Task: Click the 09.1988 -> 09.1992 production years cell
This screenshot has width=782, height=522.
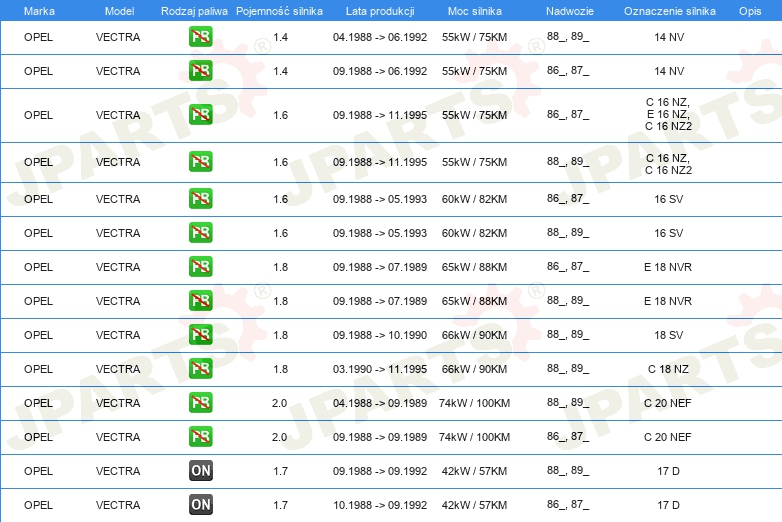Action: click(x=380, y=471)
